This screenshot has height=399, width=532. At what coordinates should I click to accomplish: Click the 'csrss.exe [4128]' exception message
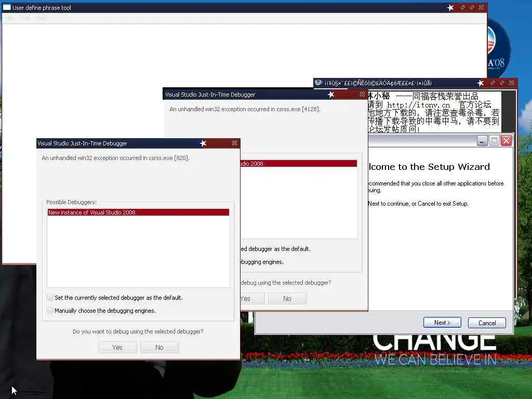245,109
